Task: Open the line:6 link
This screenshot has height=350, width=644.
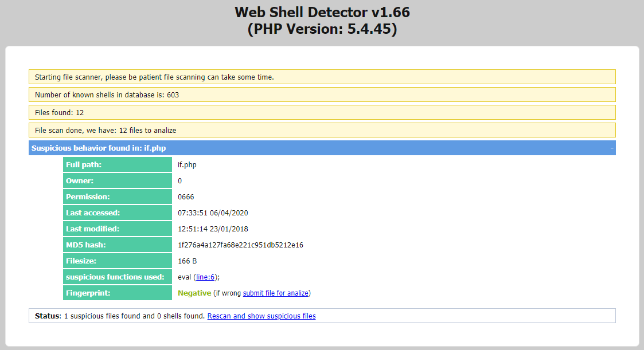Action: 205,277
